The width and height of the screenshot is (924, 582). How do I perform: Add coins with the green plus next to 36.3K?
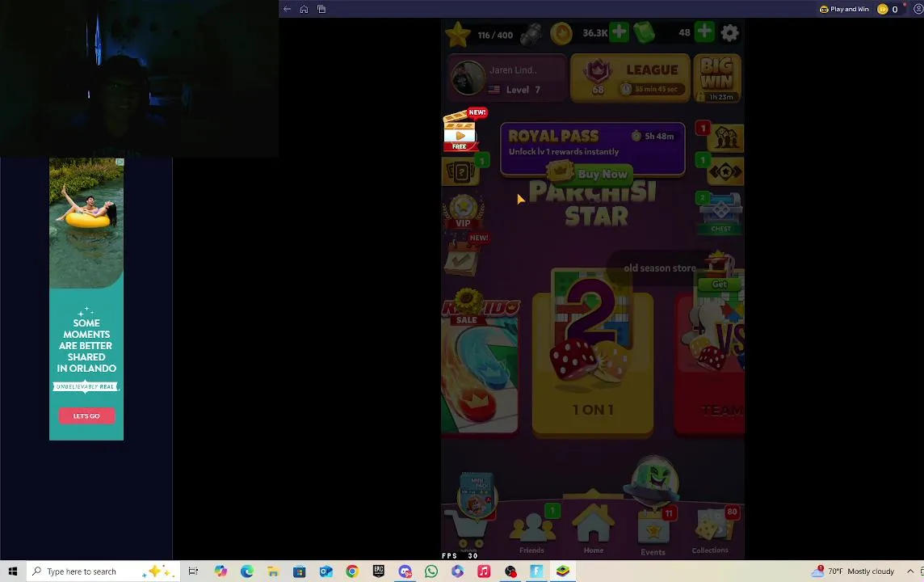619,32
